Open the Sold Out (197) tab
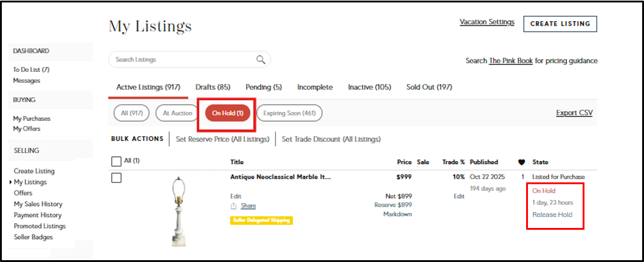Screen dimensions: 644x262 point(429,87)
